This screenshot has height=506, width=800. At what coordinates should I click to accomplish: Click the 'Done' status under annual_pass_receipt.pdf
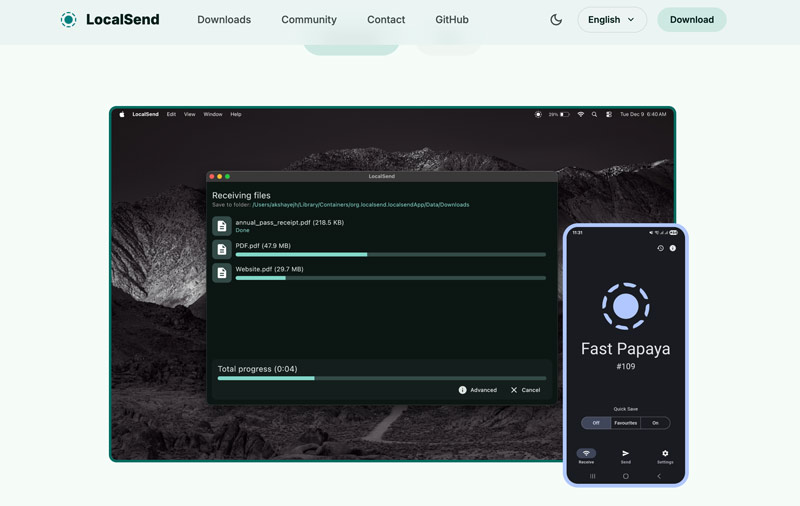(242, 231)
